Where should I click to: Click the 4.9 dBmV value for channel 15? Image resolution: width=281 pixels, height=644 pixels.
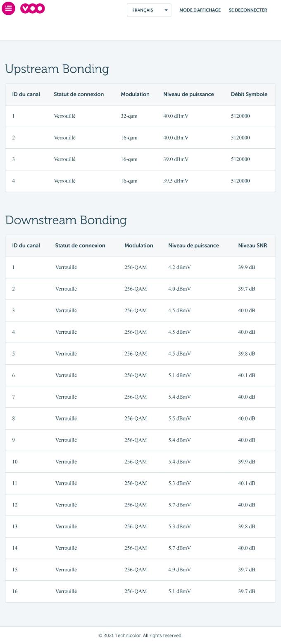pos(179,570)
